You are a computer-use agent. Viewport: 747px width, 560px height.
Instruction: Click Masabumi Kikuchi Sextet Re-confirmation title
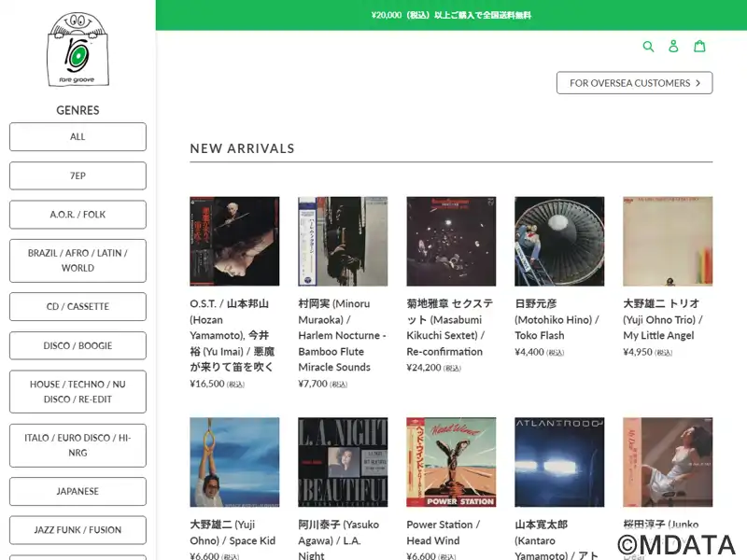tap(450, 328)
